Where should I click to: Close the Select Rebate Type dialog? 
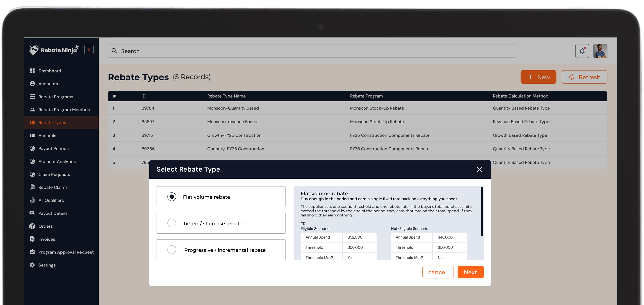(x=479, y=170)
